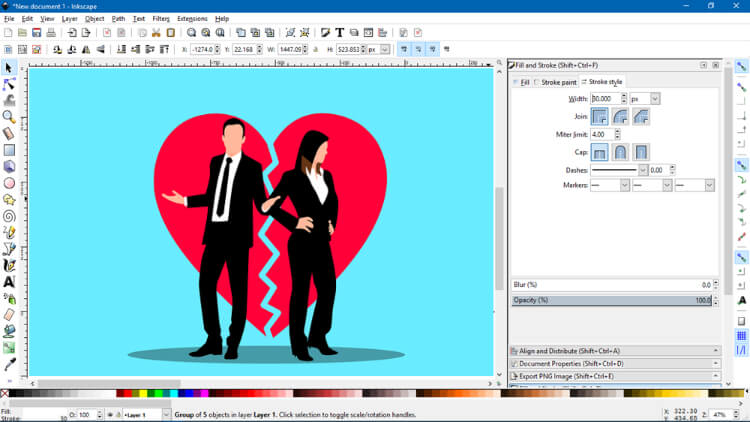The image size is (750, 422).
Task: Select the Color dropper tool
Action: tap(9, 364)
